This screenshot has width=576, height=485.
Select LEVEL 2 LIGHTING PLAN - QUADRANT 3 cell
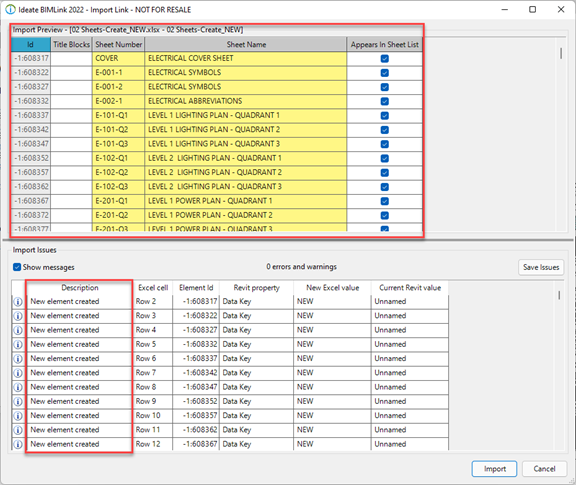[x=246, y=187]
